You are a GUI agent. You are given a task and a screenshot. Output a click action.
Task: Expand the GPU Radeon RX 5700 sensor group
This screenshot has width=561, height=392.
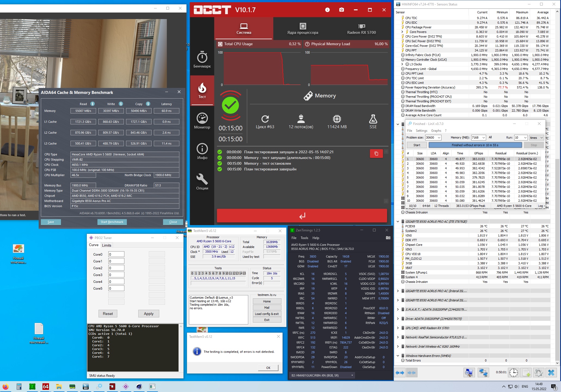(398, 328)
